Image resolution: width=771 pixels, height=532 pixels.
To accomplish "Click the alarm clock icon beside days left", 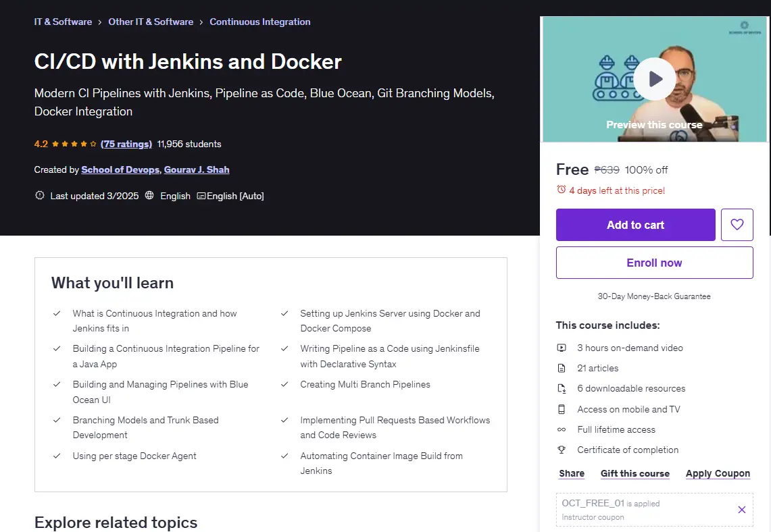I will point(561,190).
